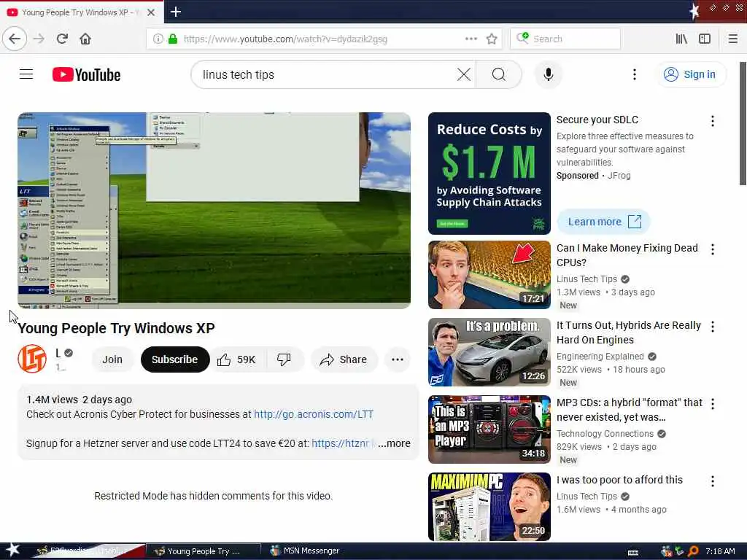Dislike the video with thumbs down
This screenshot has height=560, width=747.
[x=284, y=359]
